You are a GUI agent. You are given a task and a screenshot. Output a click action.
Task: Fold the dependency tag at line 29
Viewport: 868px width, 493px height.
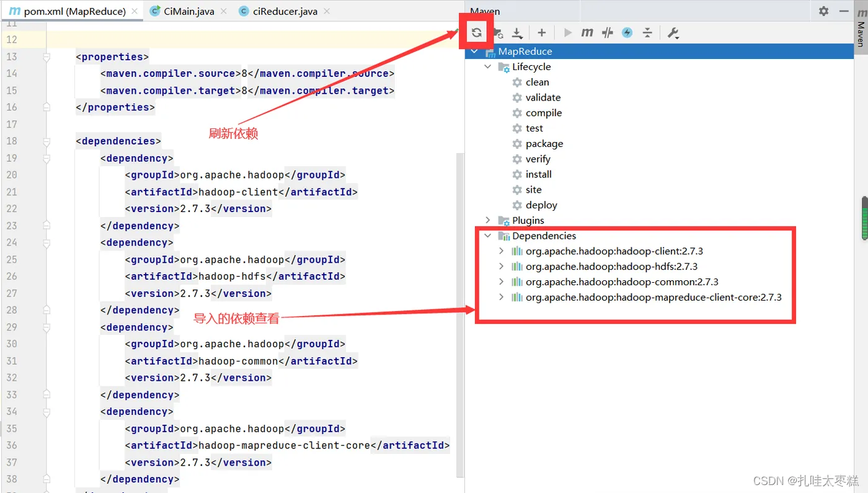(x=46, y=327)
